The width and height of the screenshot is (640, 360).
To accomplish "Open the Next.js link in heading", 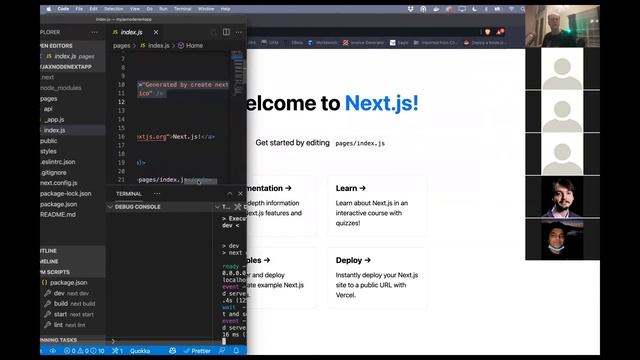I will point(382,103).
